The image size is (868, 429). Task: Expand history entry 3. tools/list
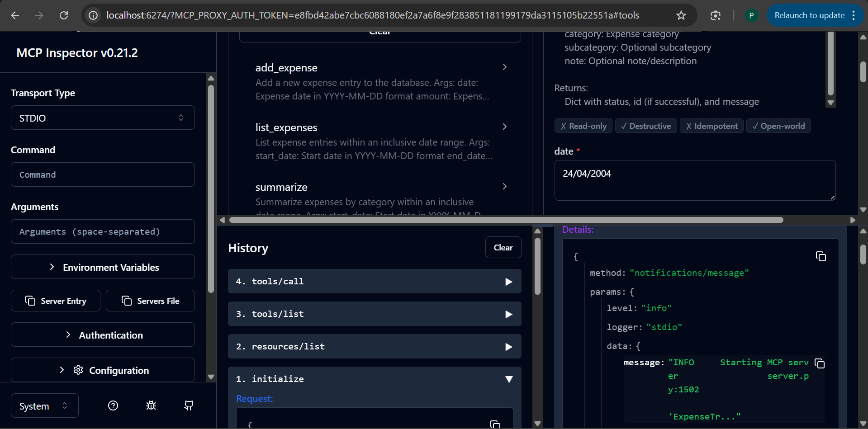pos(375,314)
